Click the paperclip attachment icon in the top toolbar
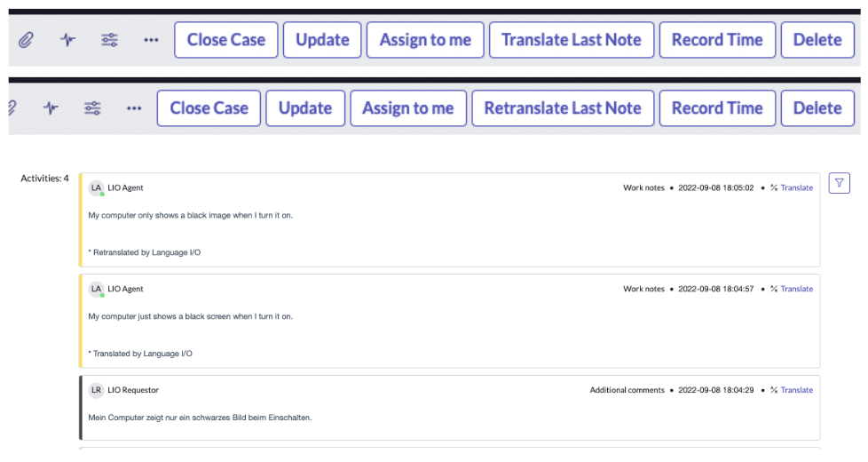The image size is (868, 462). tap(26, 40)
